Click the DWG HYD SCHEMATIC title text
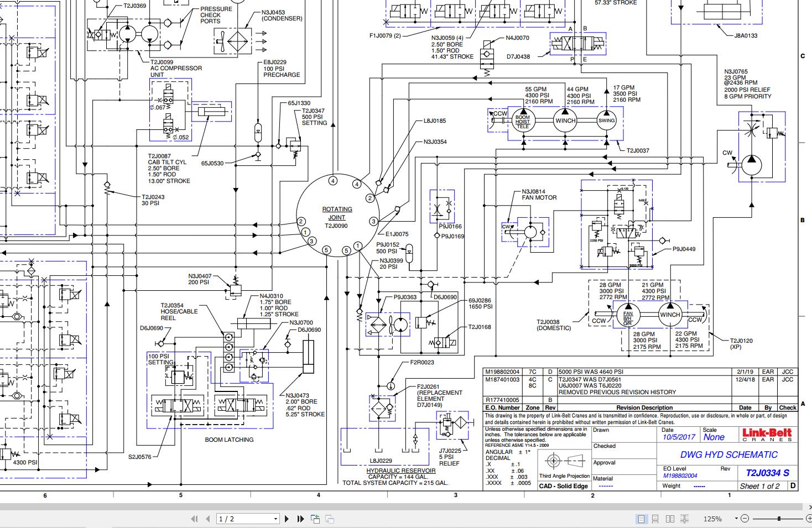The width and height of the screenshot is (812, 528). (729, 454)
